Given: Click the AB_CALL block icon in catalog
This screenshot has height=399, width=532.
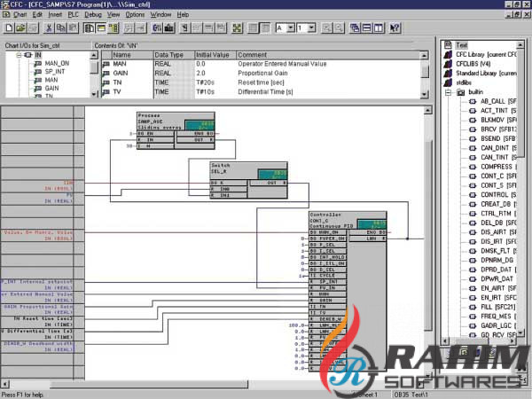Looking at the screenshot, I should 473,101.
